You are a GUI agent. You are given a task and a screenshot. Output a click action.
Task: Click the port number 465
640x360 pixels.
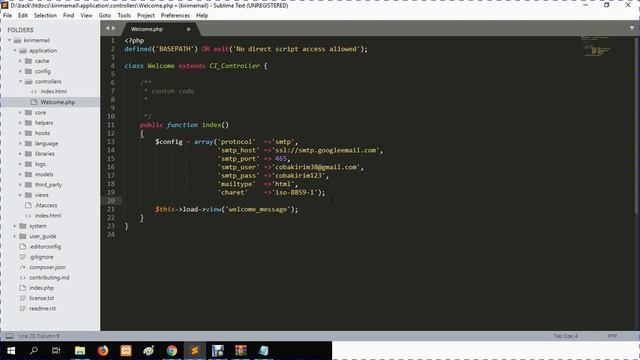(x=281, y=159)
